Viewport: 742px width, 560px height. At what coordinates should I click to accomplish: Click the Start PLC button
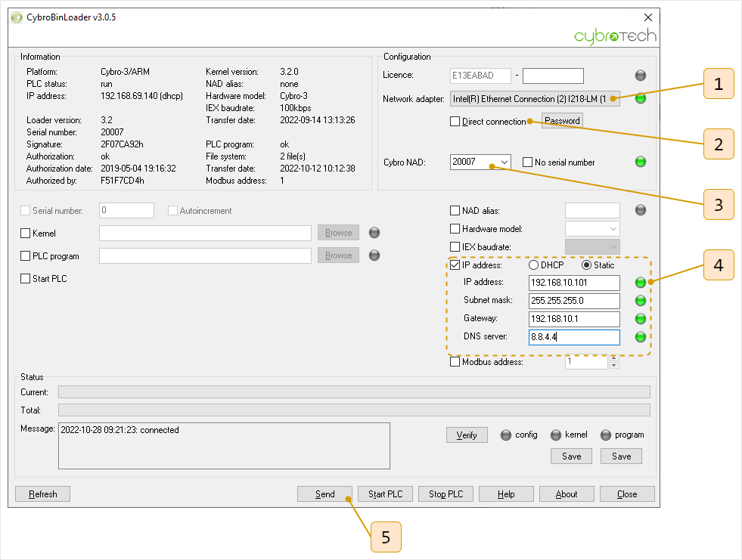[385, 494]
